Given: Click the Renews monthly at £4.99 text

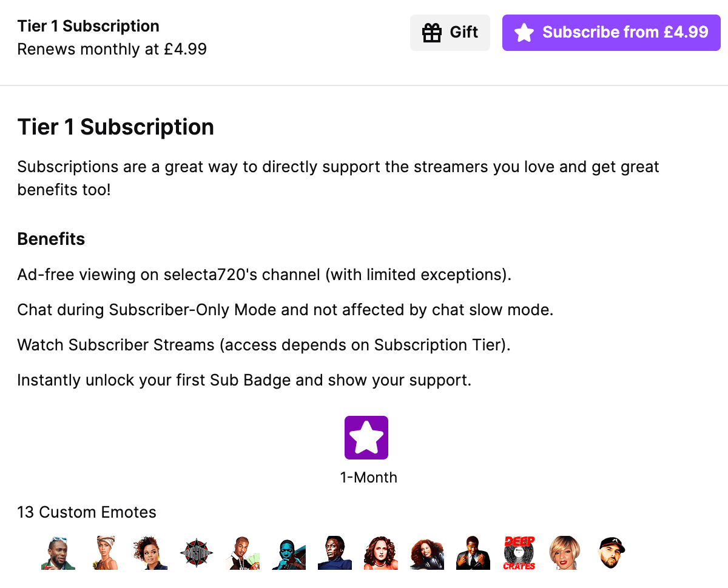Looking at the screenshot, I should pyautogui.click(x=112, y=49).
